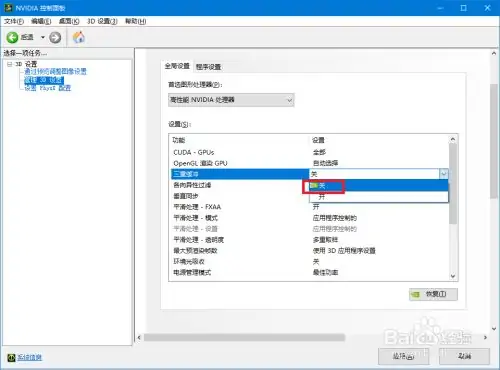Select the 平滑处理 - 透明度 row
The image size is (500, 370).
click(x=309, y=240)
